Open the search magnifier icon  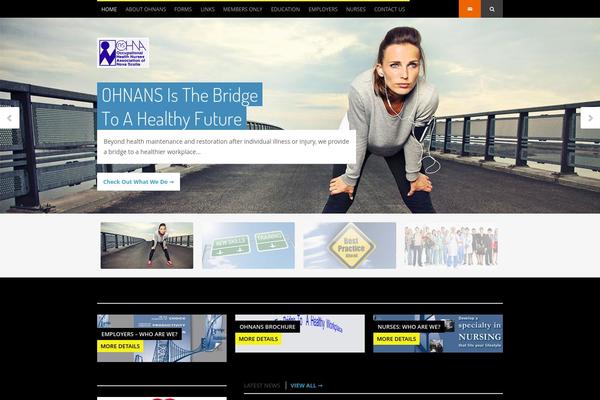point(492,9)
